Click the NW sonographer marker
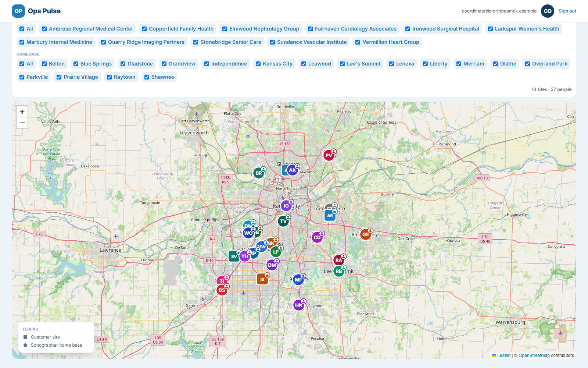 click(x=262, y=247)
